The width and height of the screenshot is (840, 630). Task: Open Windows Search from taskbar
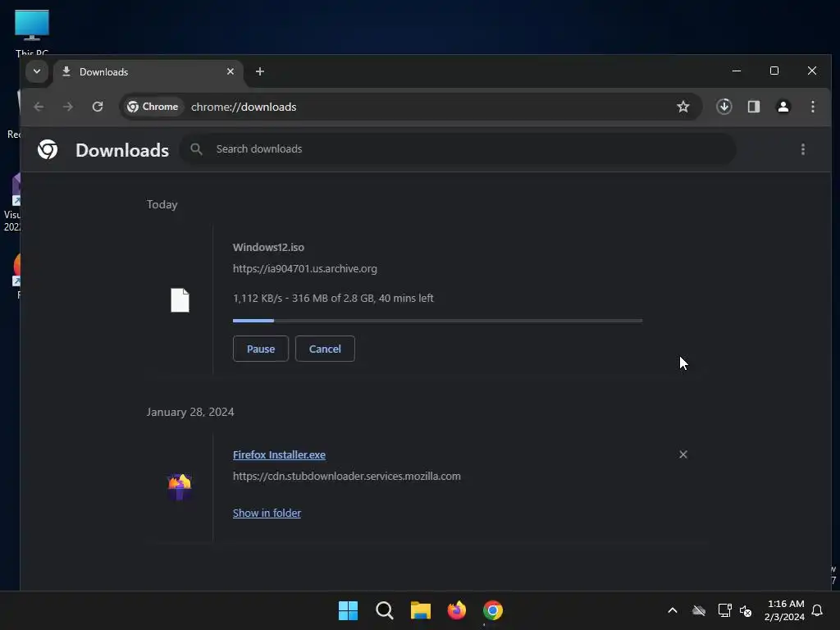385,610
